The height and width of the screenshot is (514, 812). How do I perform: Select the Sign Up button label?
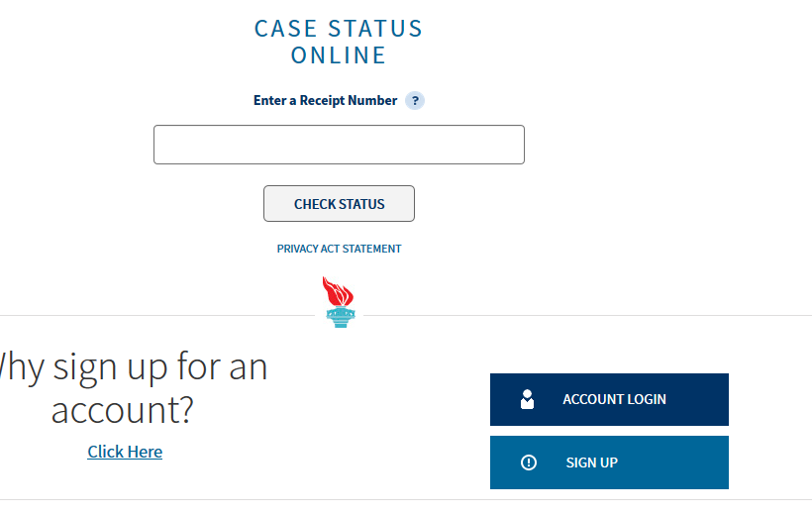coord(592,463)
